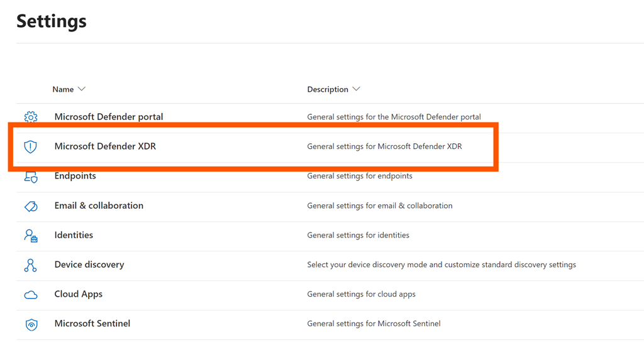The image size is (644, 357).
Task: Click the 'Select your device discovery mode' description
Action: (441, 265)
